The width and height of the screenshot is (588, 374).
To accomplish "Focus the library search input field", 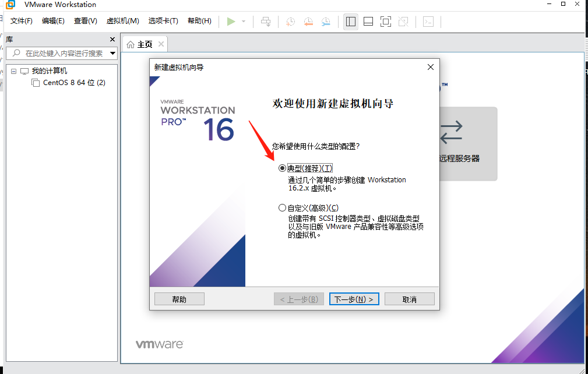I will [x=62, y=53].
